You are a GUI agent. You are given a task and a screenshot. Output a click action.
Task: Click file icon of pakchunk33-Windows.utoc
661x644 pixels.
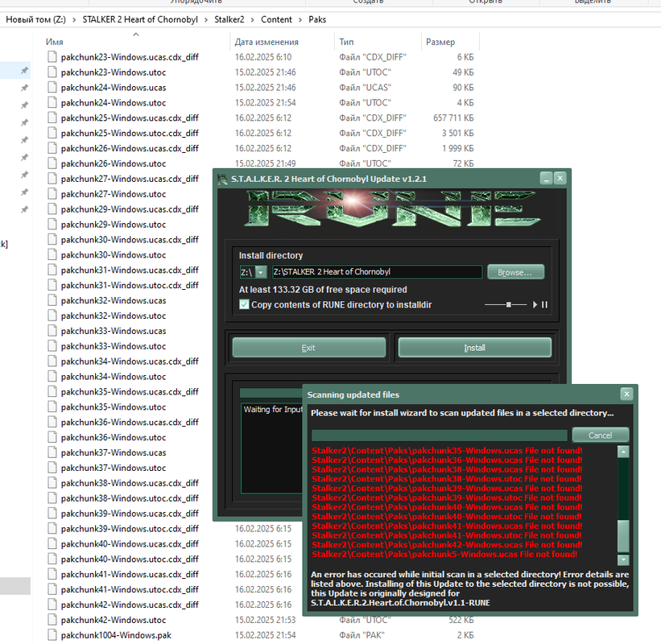(52, 346)
